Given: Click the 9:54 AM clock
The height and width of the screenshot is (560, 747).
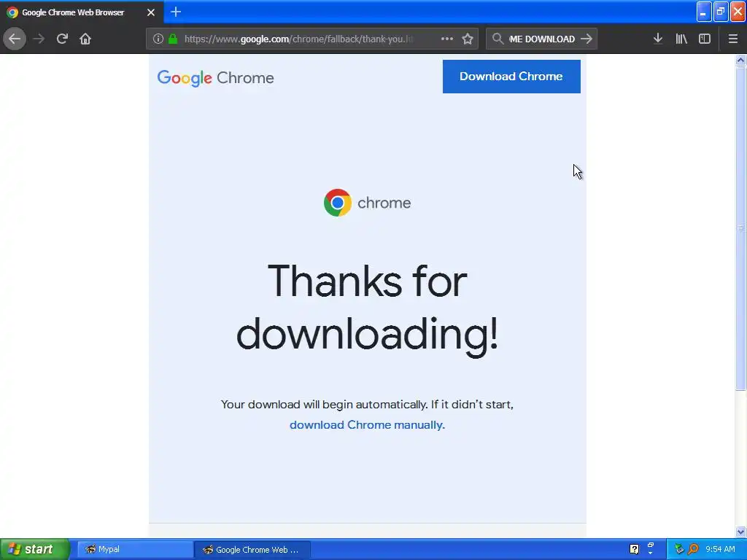Looking at the screenshot, I should pos(720,549).
